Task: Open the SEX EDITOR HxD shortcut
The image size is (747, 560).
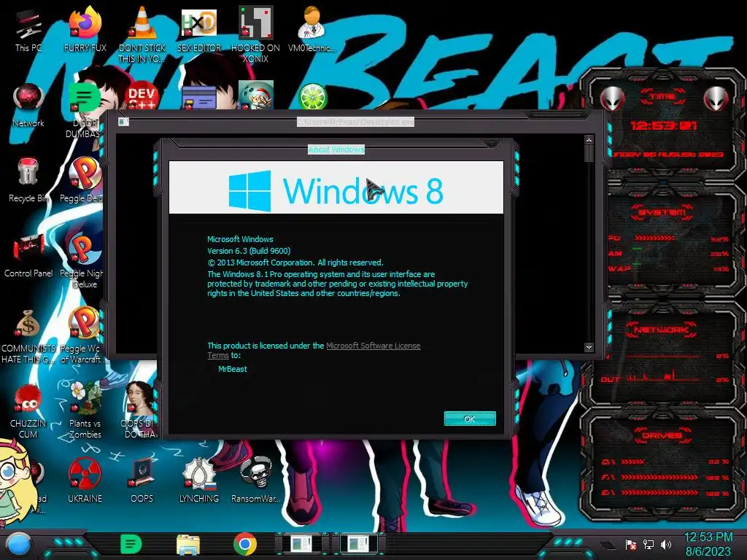Action: coord(199,31)
